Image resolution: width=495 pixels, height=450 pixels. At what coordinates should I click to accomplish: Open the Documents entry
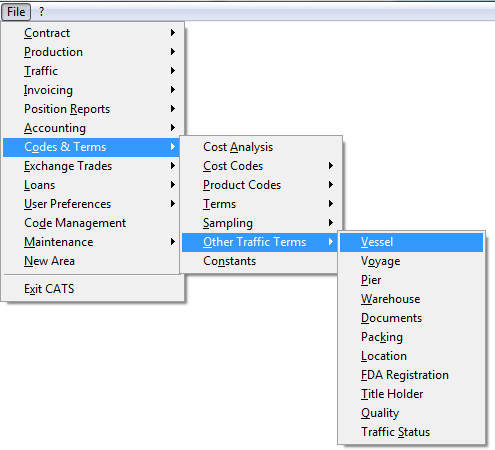tap(411, 318)
